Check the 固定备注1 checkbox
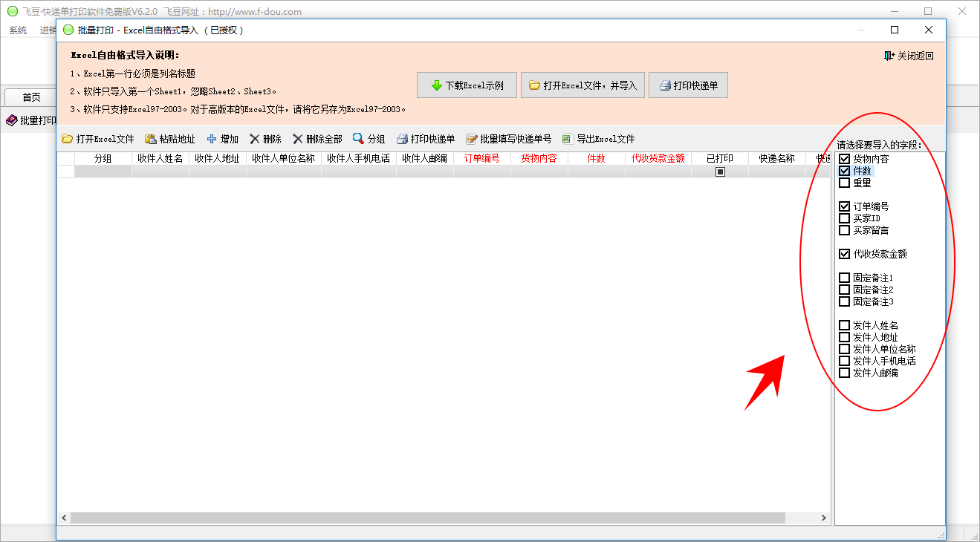The height and width of the screenshot is (542, 980). (844, 278)
